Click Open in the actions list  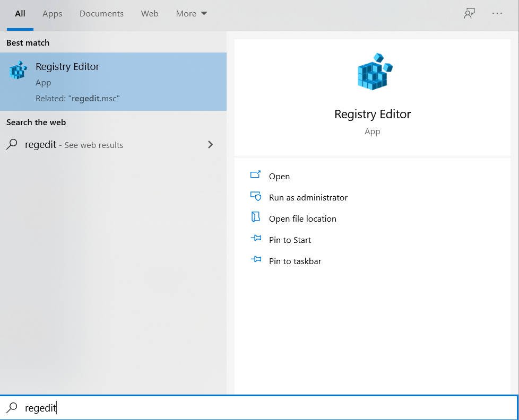279,177
